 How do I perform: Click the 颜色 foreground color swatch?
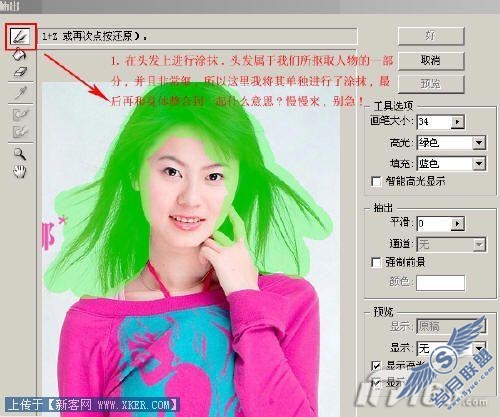pos(440,283)
